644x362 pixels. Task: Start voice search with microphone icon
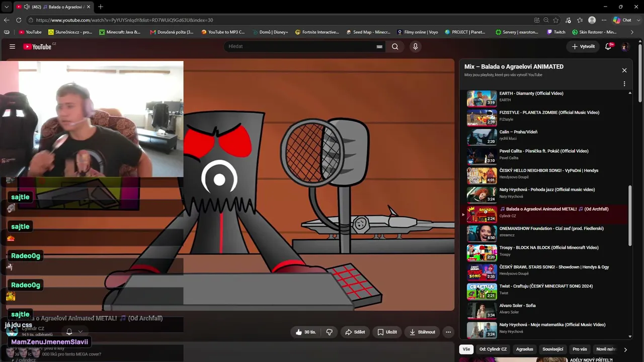pos(415,46)
